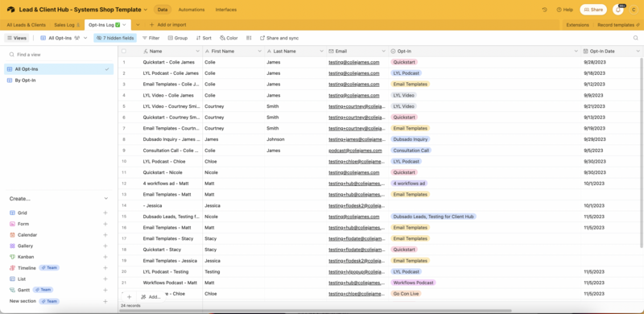Click the Form view plus icon
The height and width of the screenshot is (314, 644).
pos(105,224)
